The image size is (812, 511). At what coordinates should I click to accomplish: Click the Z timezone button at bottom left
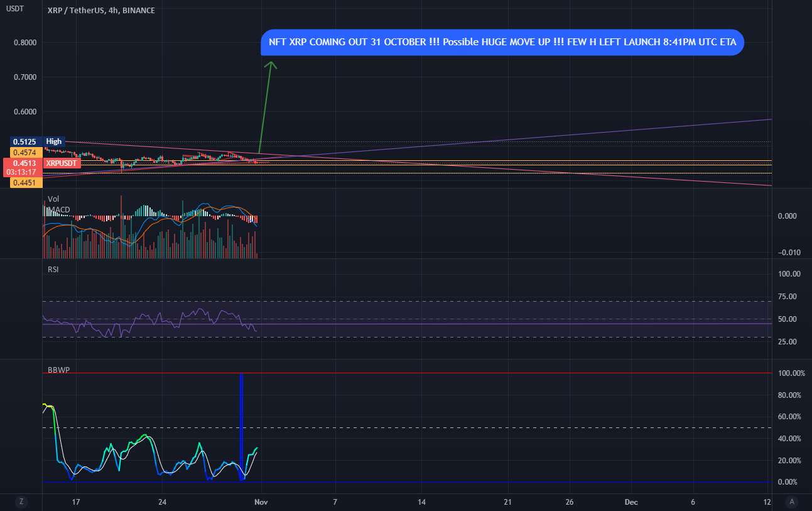pyautogui.click(x=21, y=502)
